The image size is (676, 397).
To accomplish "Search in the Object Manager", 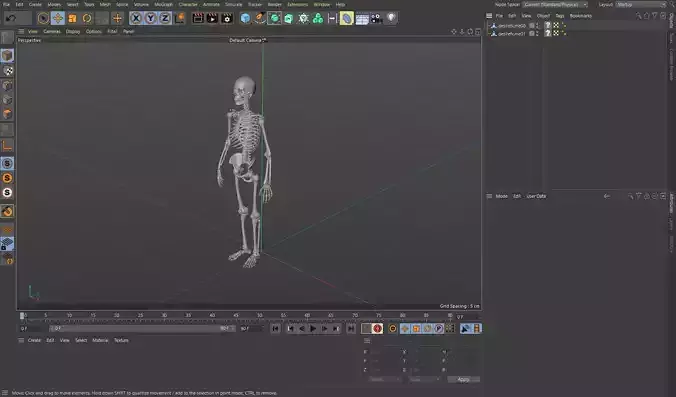I will 638,16.
